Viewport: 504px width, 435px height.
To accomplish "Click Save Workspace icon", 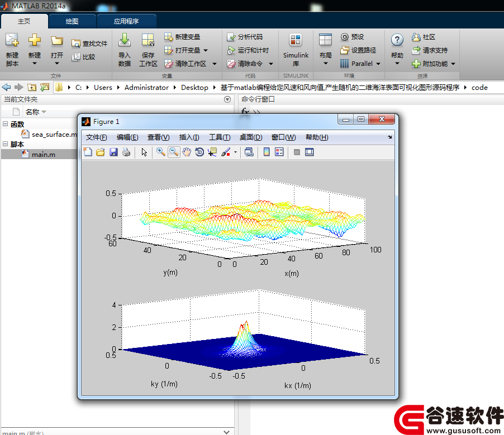I will (148, 40).
